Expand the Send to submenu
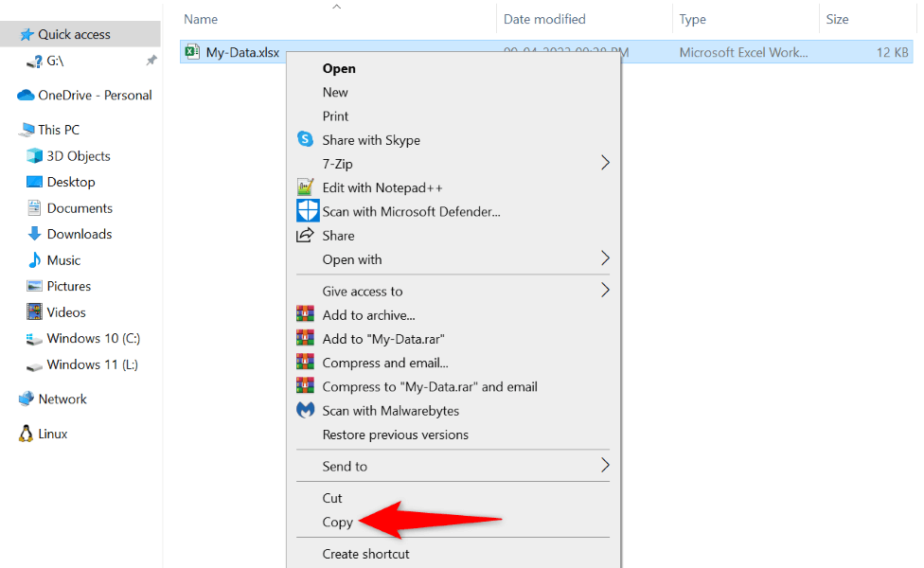 (605, 466)
